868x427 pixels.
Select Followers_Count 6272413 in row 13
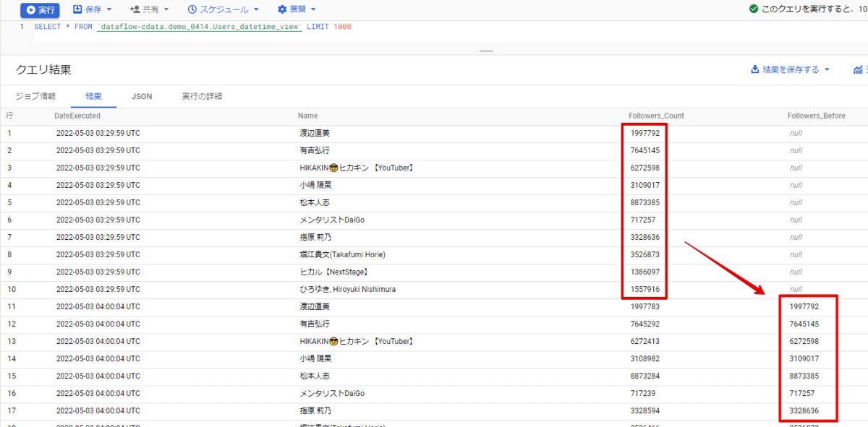[x=645, y=341]
